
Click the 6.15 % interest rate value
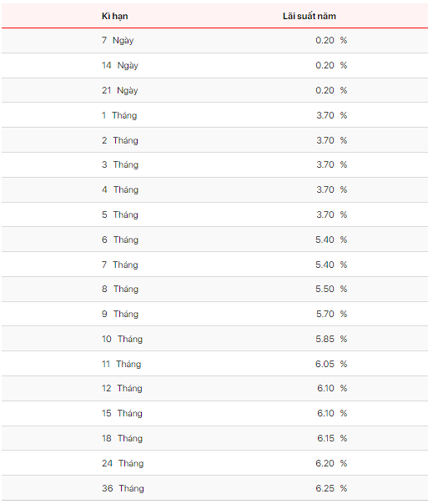click(332, 438)
